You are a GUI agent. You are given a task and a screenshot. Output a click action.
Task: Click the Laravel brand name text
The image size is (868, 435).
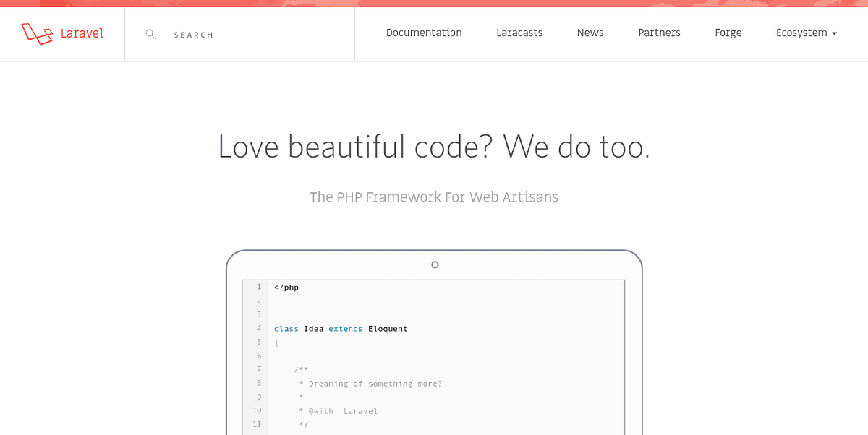82,33
